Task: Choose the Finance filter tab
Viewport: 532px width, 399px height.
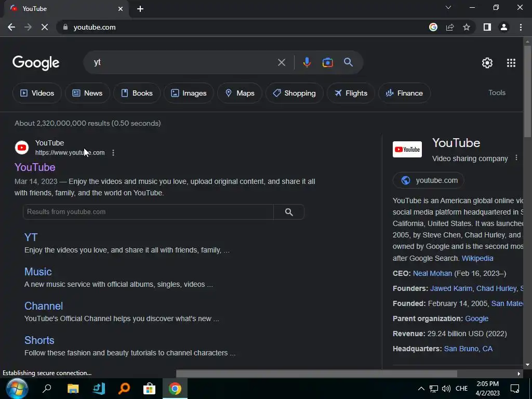Action: coord(404,93)
